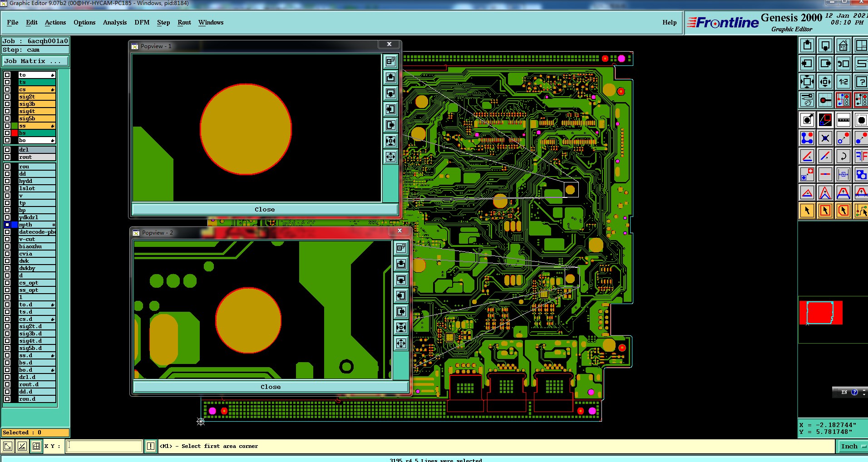Toggle the checkbox for layer 'bs'
The image size is (868, 462).
coord(7,133)
